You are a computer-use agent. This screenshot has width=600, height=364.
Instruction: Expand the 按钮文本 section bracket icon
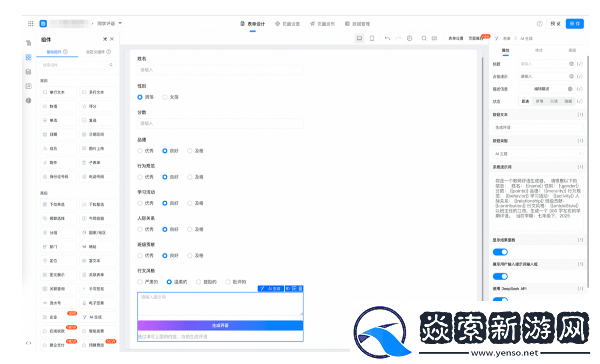point(580,114)
